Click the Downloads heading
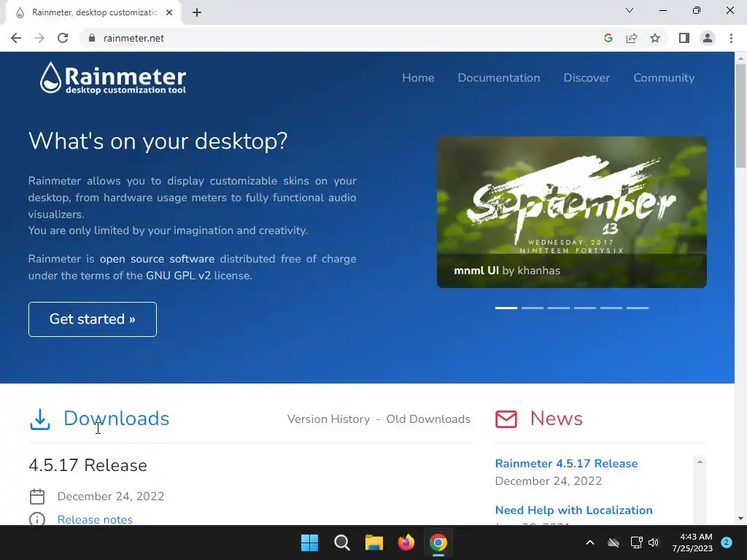The width and height of the screenshot is (747, 560). (116, 418)
